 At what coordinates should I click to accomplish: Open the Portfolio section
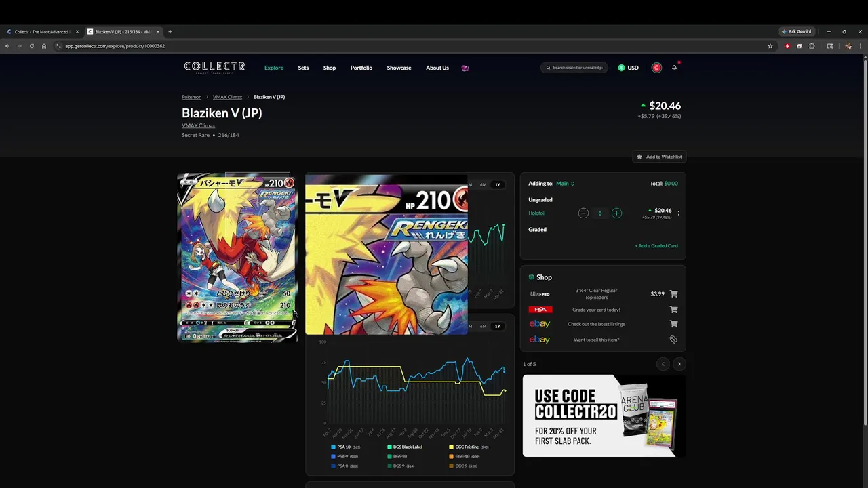[361, 68]
